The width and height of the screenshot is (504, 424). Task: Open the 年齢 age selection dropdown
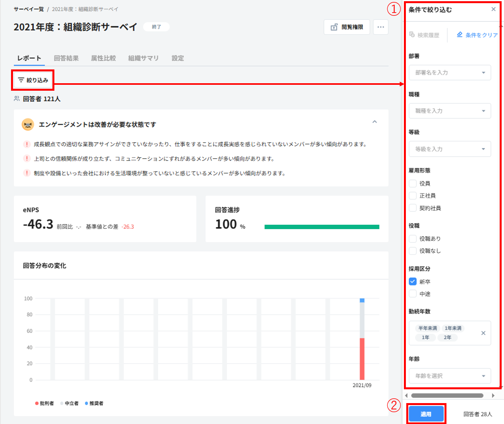click(483, 376)
